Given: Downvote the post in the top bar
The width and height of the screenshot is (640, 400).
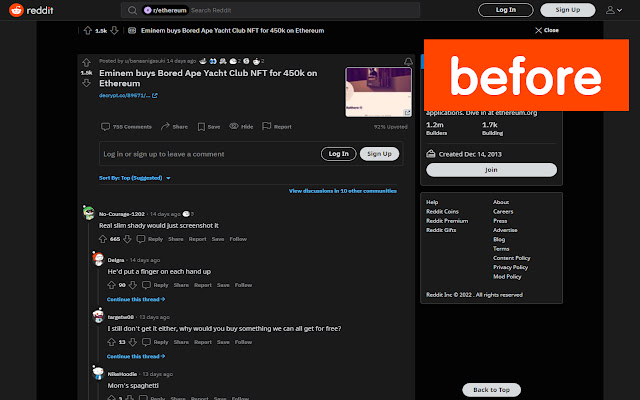Looking at the screenshot, I should click(115, 31).
